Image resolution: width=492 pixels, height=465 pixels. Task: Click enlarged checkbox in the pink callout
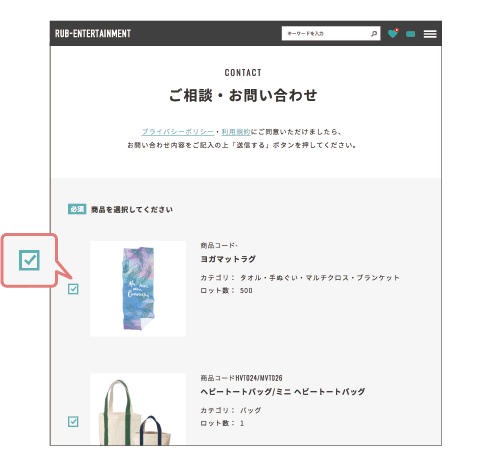(x=29, y=260)
